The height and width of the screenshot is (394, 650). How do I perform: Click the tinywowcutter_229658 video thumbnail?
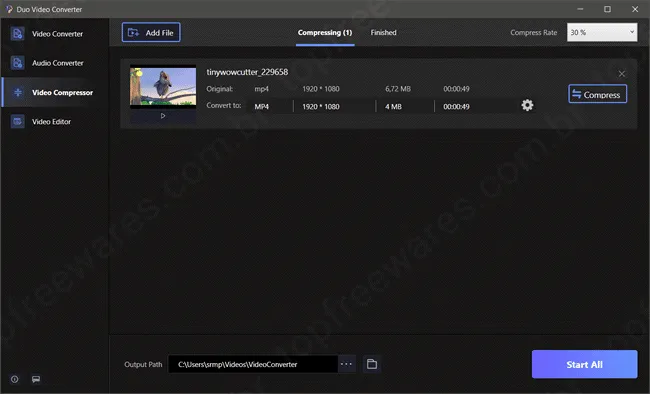[x=163, y=87]
